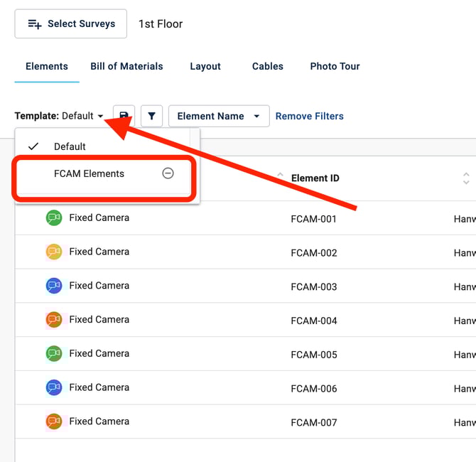Open the filter funnel icon

pos(152,116)
